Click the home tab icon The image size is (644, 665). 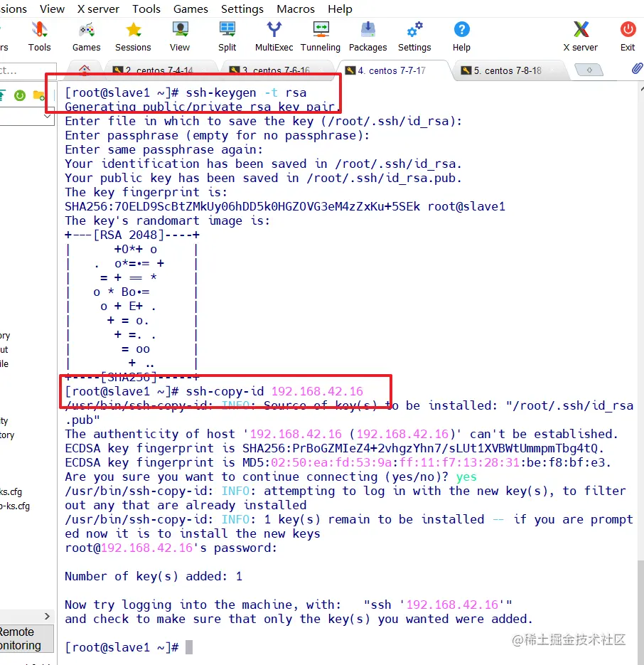(85, 70)
